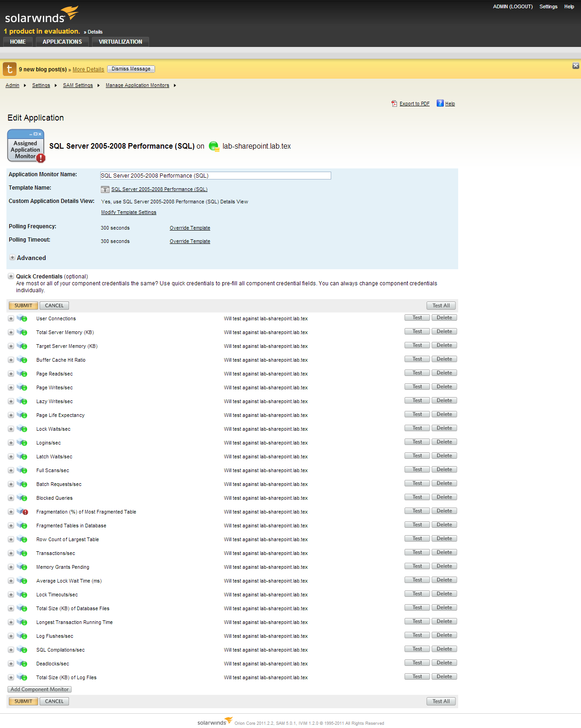Screen dimensions: 581x728
Task: Open SAM Settings breadcrumb link
Action: tap(78, 85)
